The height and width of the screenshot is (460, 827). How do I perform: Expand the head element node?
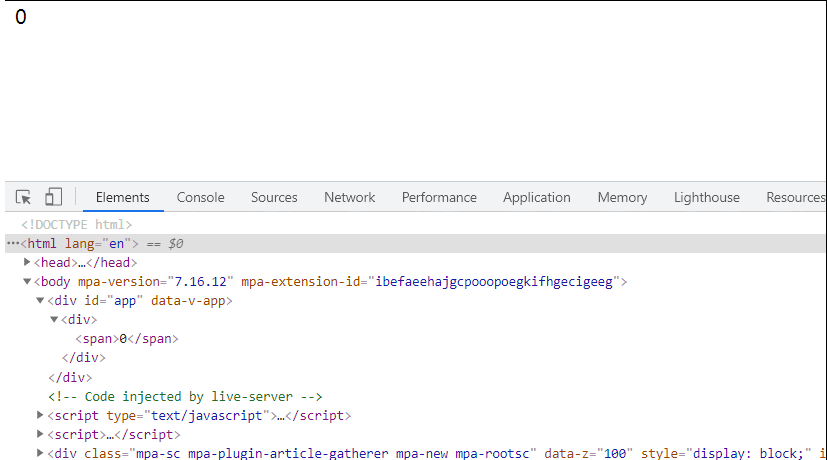coord(27,262)
